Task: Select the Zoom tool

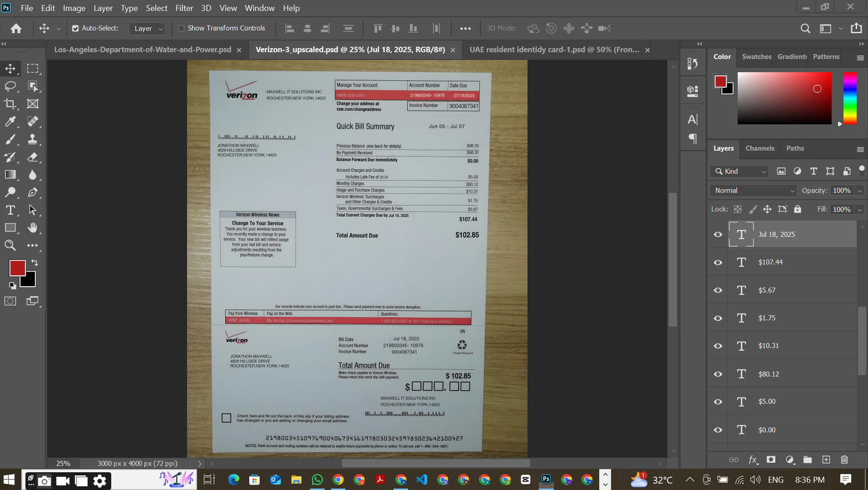Action: pyautogui.click(x=10, y=245)
